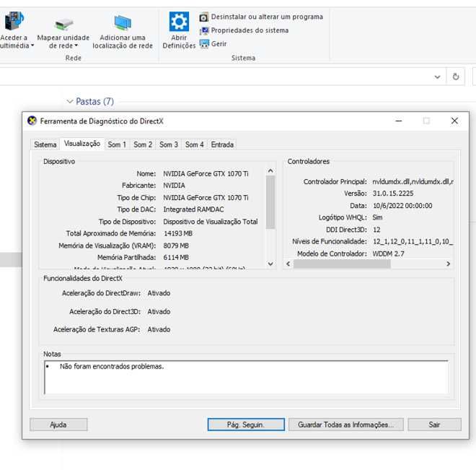Screen dimensions: 476x470
Task: Click Adicionar uma localização de rede icon
Action: point(123,23)
